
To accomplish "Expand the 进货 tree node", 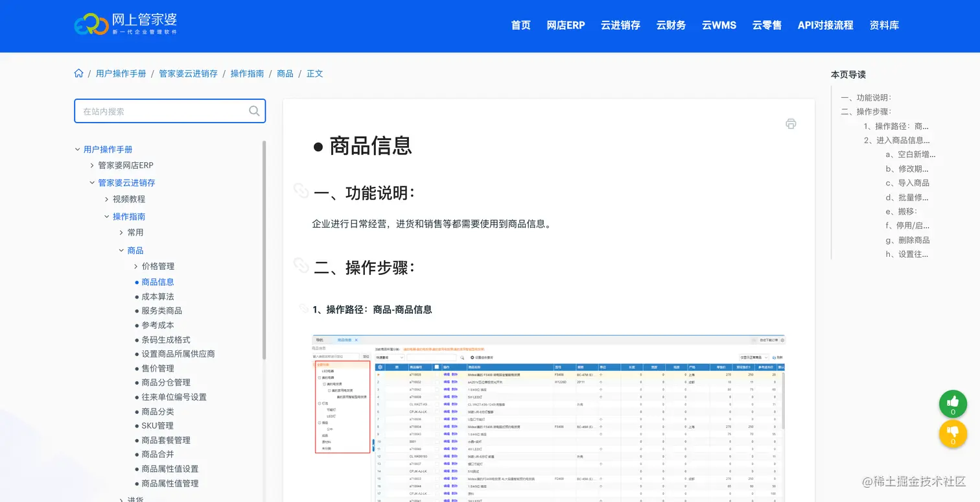I will tap(121, 499).
